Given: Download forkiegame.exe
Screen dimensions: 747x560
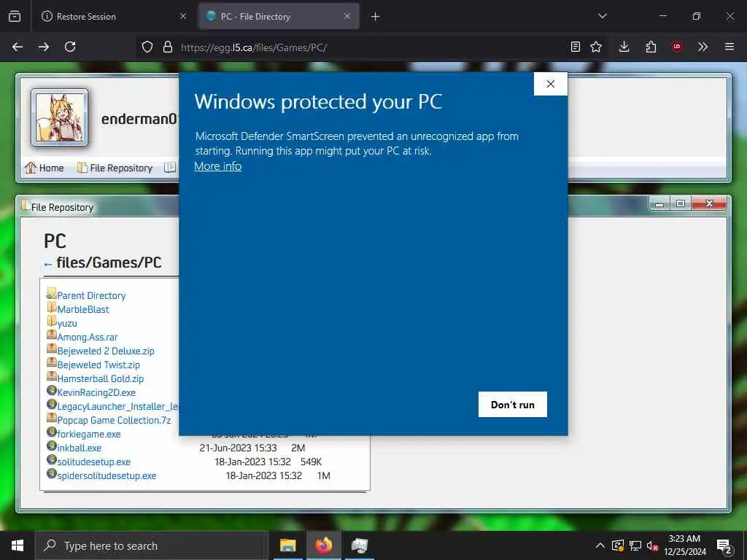Looking at the screenshot, I should click(88, 434).
